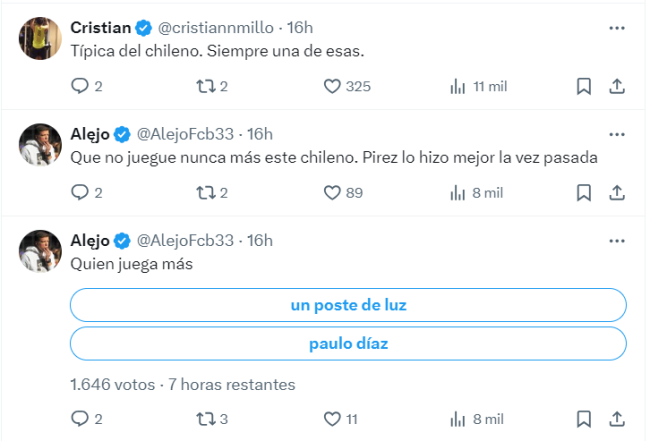Vote for 'paulo díaz' poll option

coord(348,344)
